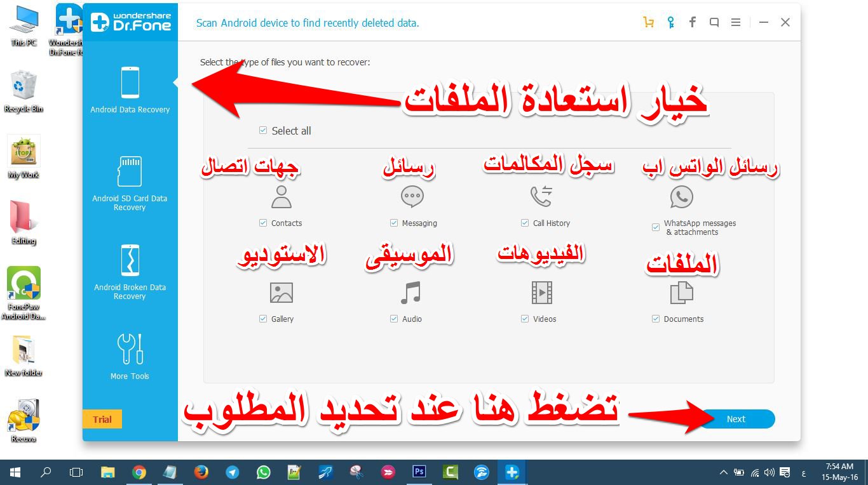Uncheck the Gallery checkbox
Image resolution: width=868 pixels, height=485 pixels.
pyautogui.click(x=263, y=319)
